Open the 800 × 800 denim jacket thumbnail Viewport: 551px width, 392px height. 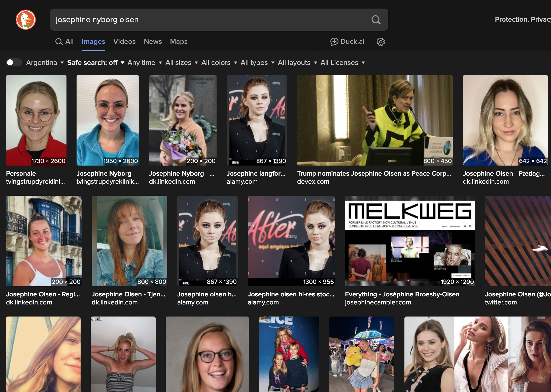pos(129,241)
